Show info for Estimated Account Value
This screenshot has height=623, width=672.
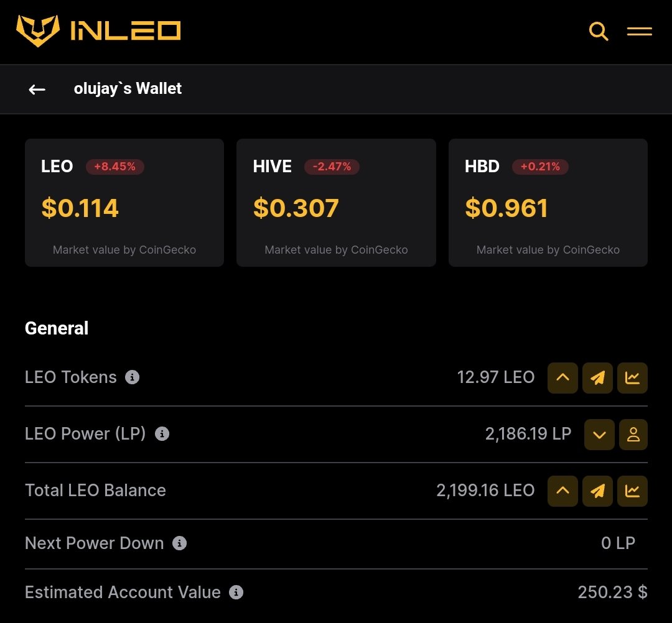(x=236, y=593)
